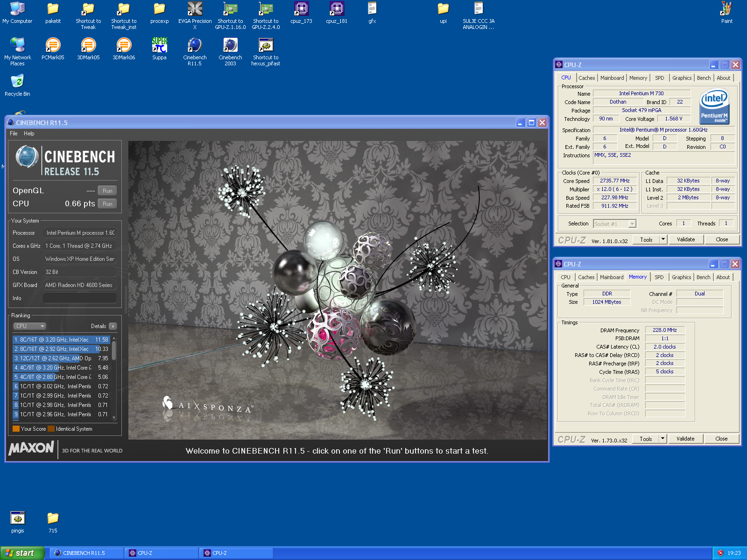
Task: Open My Network Places icon
Action: click(17, 51)
